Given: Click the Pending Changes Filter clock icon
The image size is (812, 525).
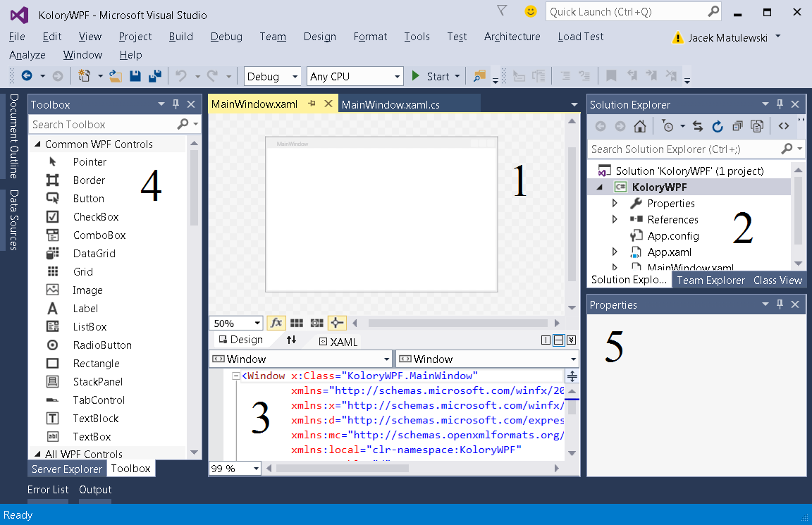Looking at the screenshot, I should coord(668,126).
